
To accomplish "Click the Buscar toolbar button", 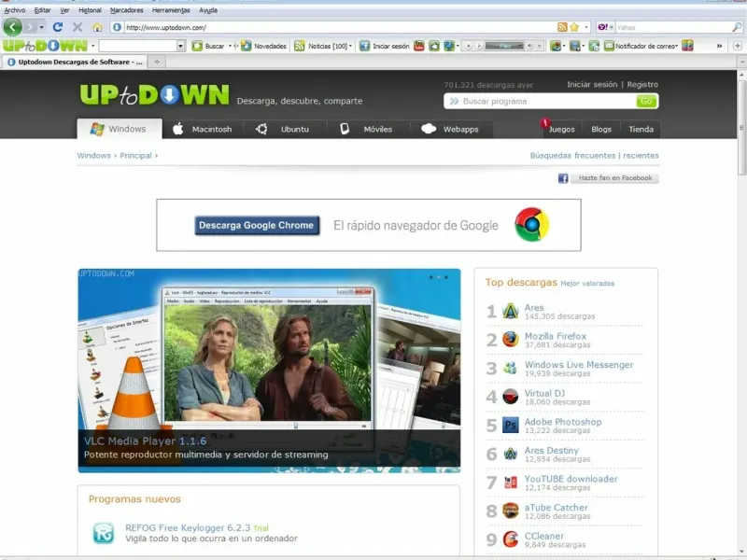I will [208, 46].
